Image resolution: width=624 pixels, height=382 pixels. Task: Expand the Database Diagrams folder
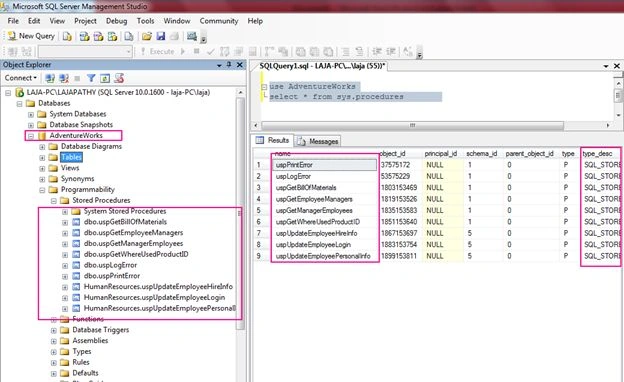(42, 147)
